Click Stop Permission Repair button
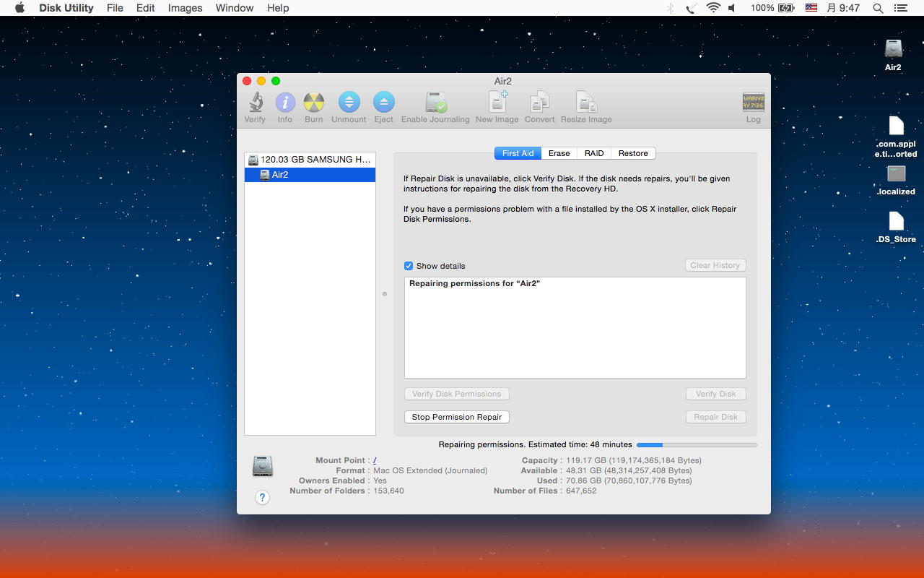This screenshot has width=924, height=578. 456,417
